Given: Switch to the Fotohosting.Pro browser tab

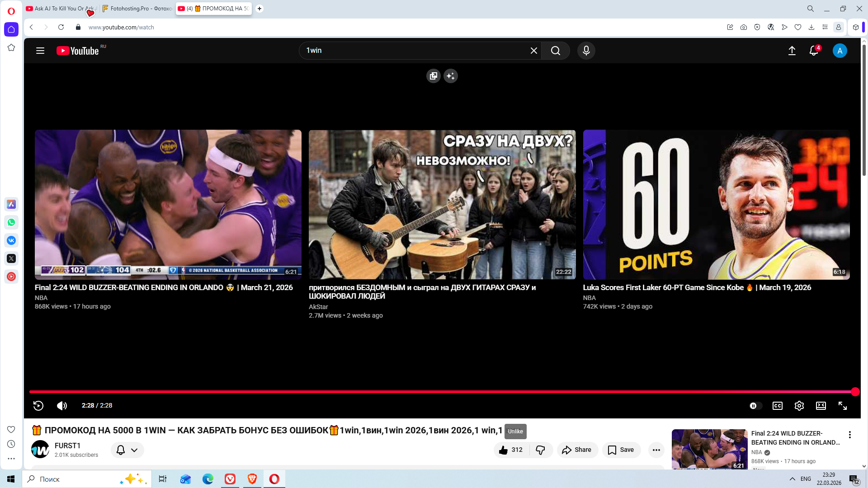Looking at the screenshot, I should click(137, 9).
